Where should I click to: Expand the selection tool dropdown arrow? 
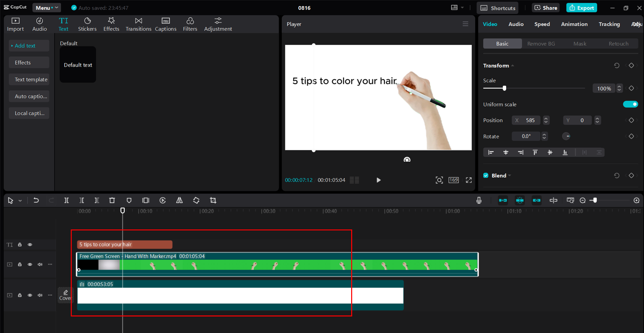coord(20,201)
